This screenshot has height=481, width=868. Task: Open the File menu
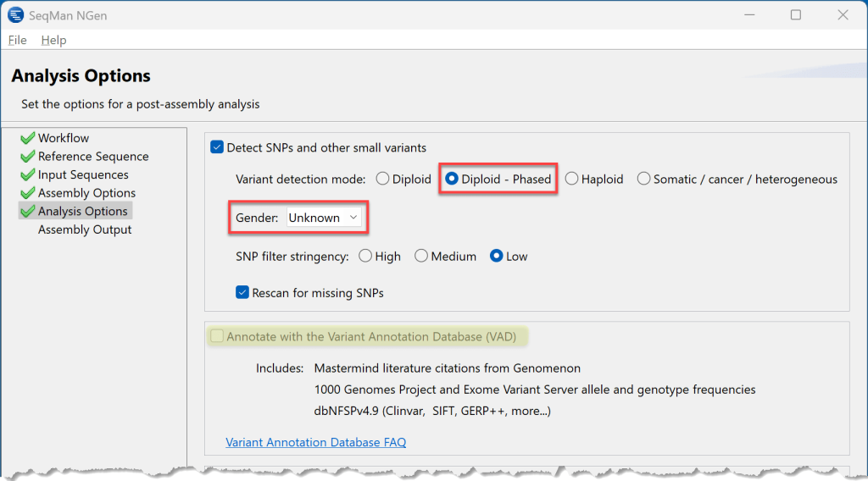point(17,40)
